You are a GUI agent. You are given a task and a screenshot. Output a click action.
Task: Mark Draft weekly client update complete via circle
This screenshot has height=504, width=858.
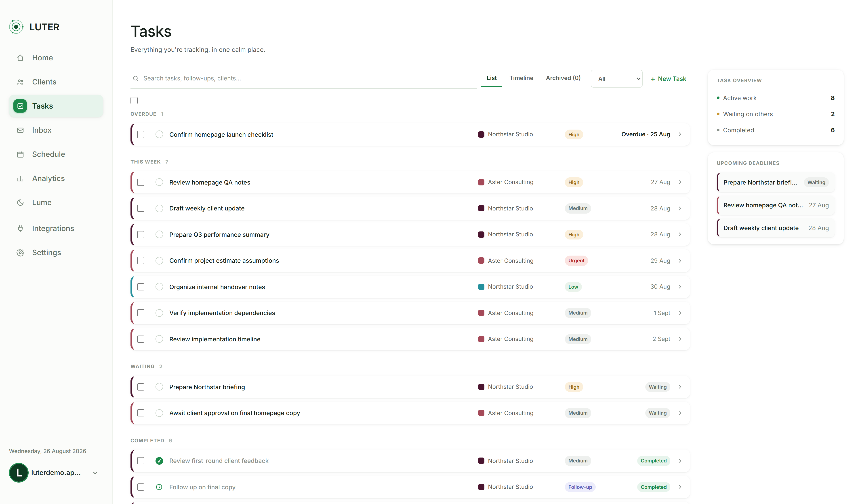pyautogui.click(x=159, y=208)
